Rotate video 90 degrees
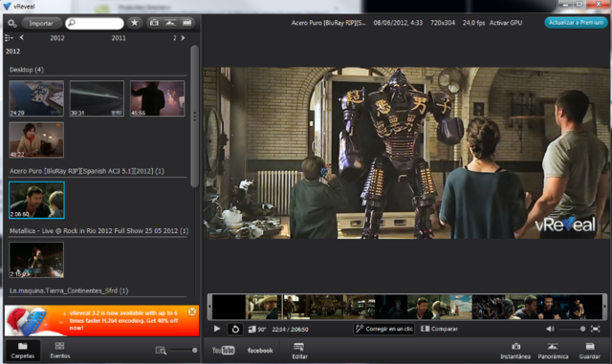Screen dimensions: 612x364 pos(257,330)
